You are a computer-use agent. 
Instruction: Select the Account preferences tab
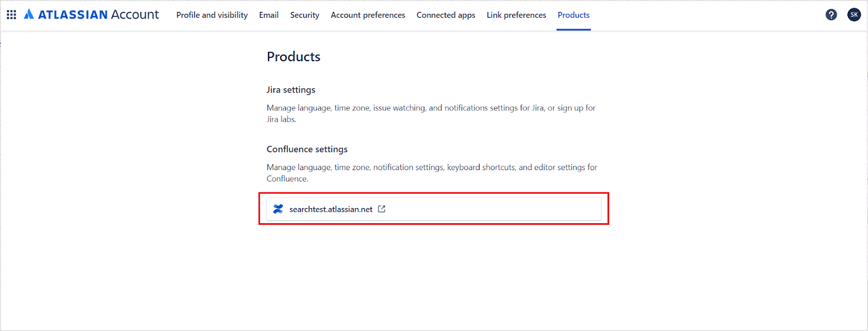point(368,15)
